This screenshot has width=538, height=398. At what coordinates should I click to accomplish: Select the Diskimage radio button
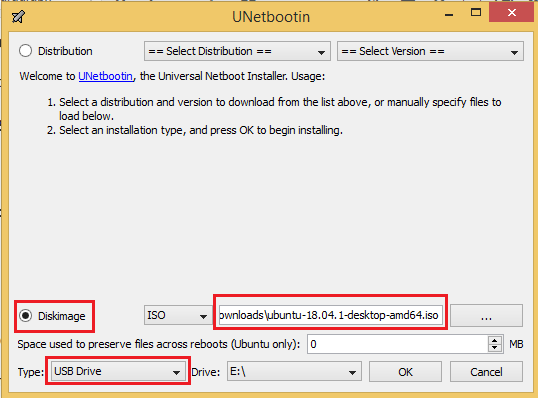pos(25,316)
